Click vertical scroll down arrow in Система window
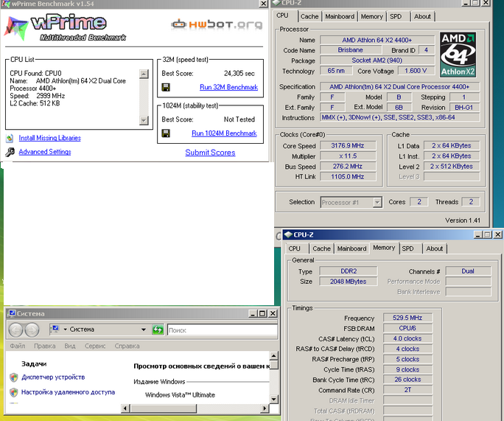 tap(273, 399)
